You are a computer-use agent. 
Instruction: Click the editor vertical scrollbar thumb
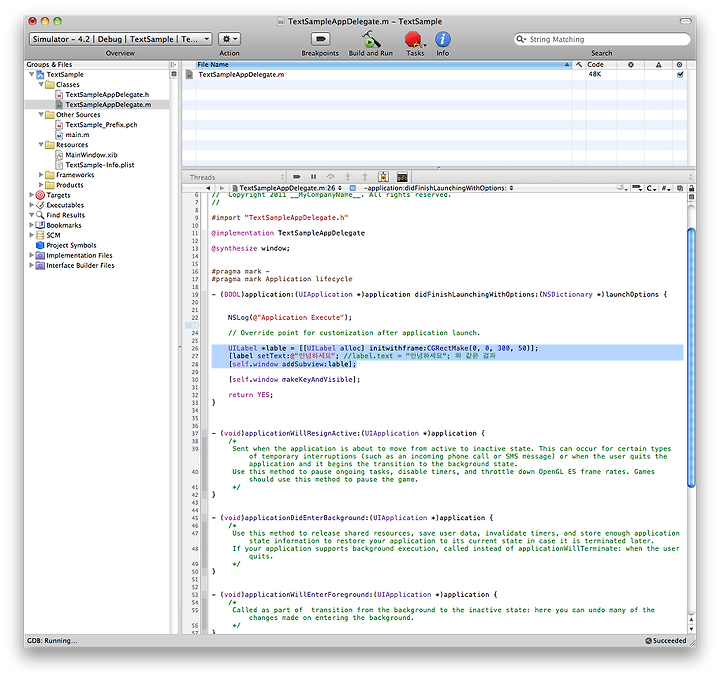[691, 358]
